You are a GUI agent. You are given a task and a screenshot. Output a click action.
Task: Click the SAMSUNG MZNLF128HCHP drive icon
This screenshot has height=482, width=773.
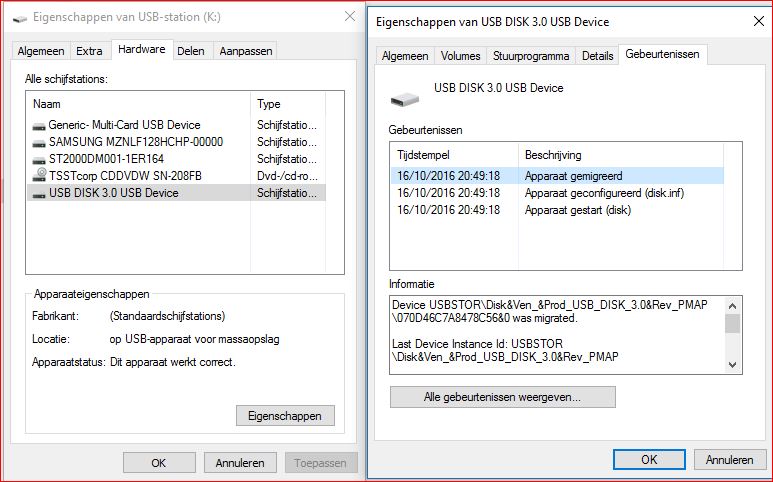39,142
